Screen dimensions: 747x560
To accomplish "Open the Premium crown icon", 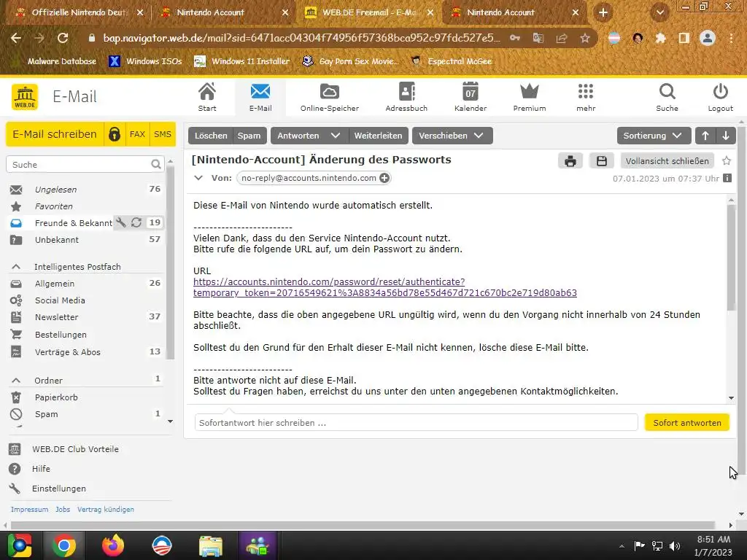I will coord(530,97).
